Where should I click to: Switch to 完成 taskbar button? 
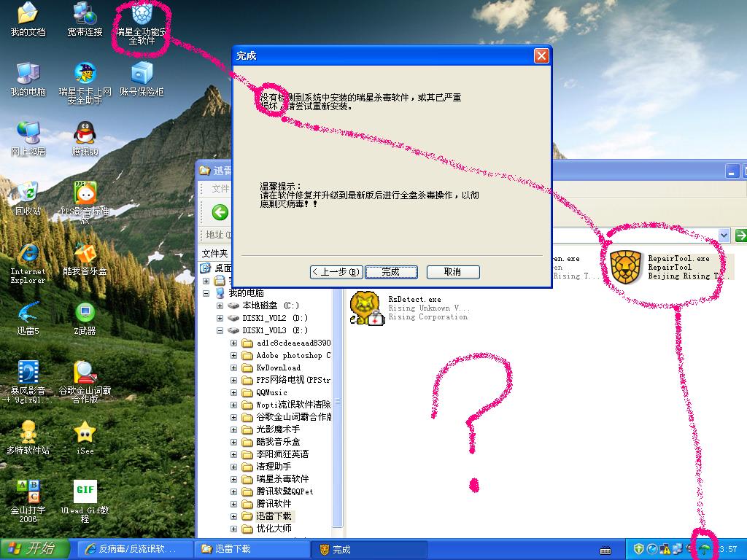click(370, 549)
